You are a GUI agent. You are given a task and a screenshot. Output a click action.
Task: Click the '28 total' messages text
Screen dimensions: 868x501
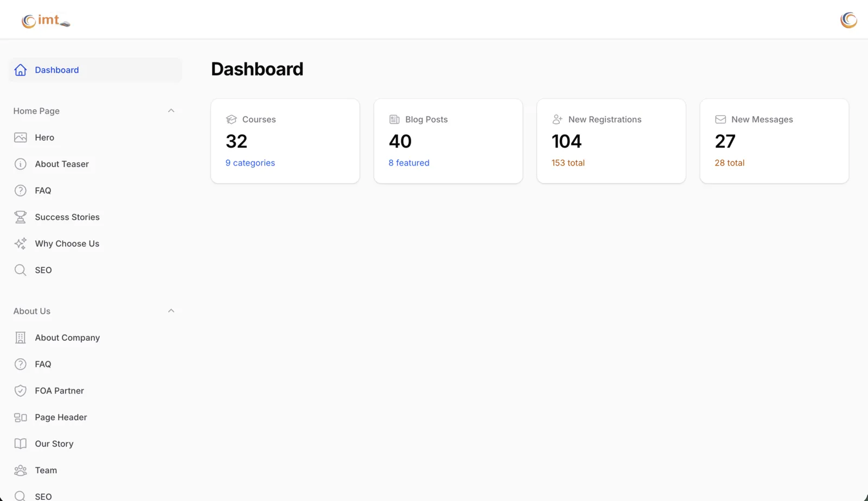click(x=730, y=163)
